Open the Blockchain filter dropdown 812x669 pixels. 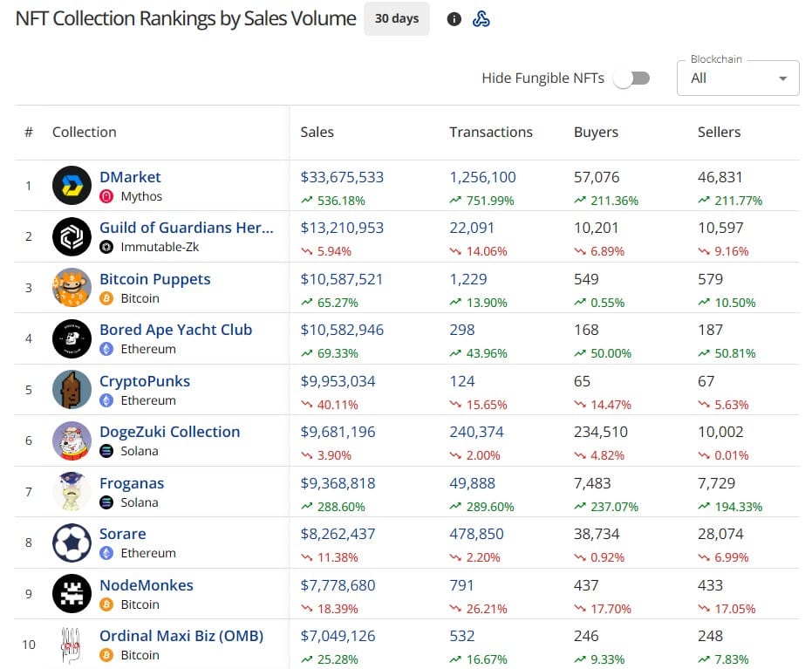[737, 78]
